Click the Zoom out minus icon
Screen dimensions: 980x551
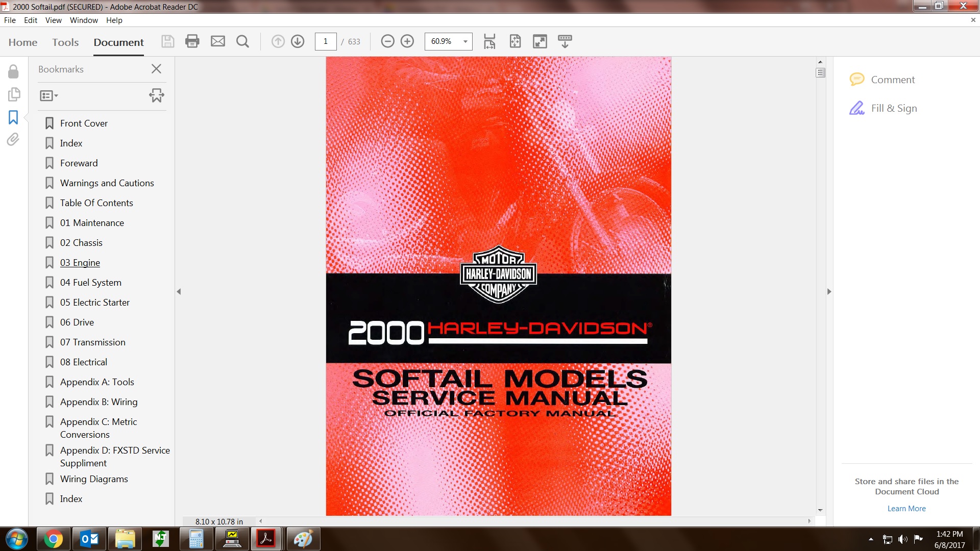coord(387,41)
